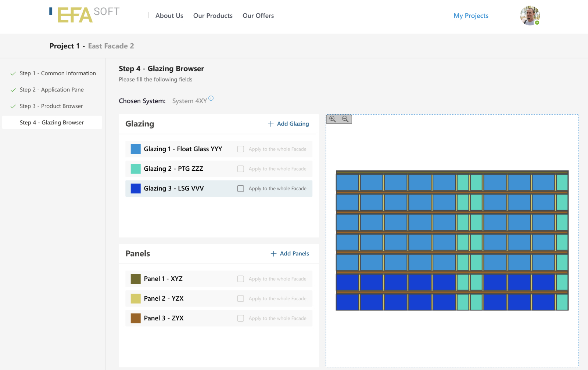588x370 pixels.
Task: Tick whole Facade checkbox for Glazing 3
Action: (240, 188)
